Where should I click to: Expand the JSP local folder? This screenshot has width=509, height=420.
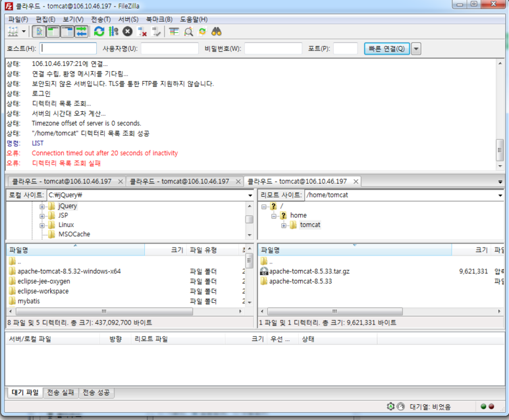tap(42, 216)
